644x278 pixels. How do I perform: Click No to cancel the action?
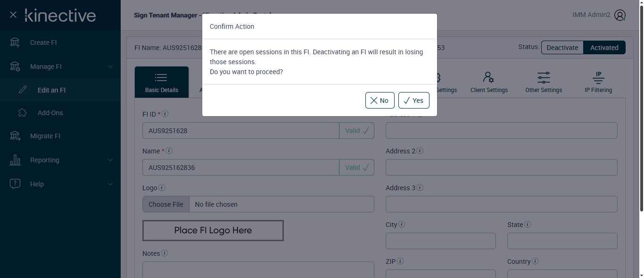coord(380,100)
